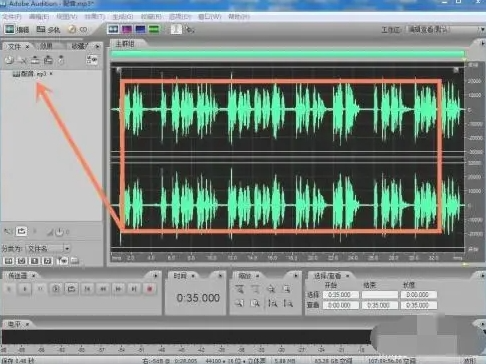Toggle show loop files filter button
486x364 pixels.
(22, 260)
